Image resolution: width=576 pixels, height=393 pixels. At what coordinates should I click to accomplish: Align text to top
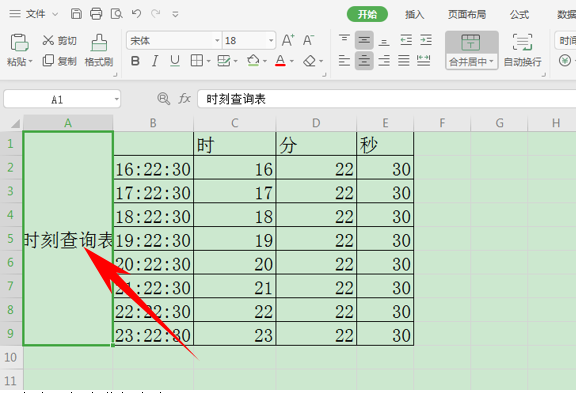(x=344, y=40)
